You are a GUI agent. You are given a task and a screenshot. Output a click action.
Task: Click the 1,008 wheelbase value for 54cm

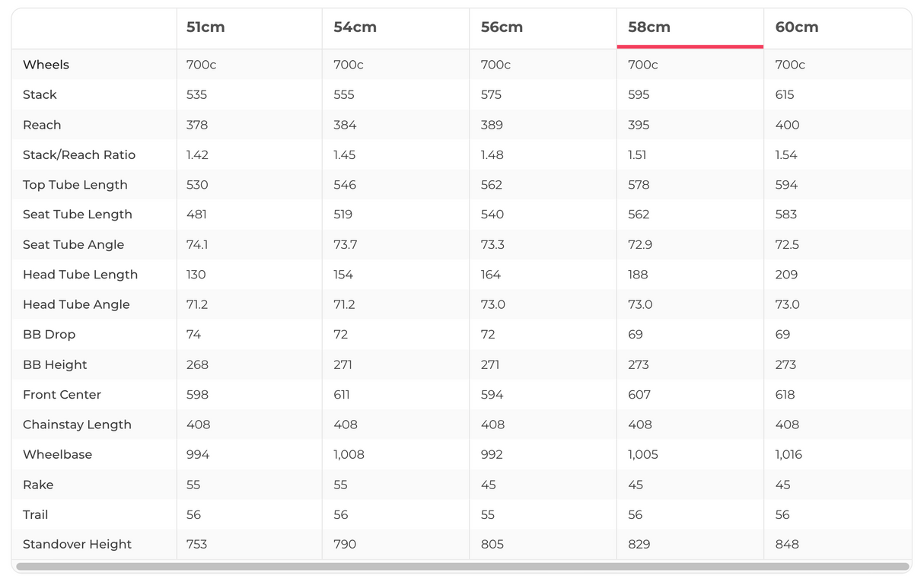point(349,454)
